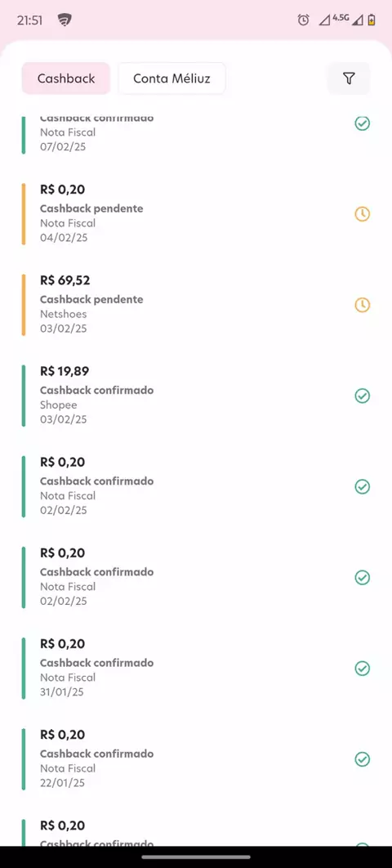Tap pending clock icon dated 04/02/25
The height and width of the screenshot is (868, 392).
pyautogui.click(x=362, y=214)
